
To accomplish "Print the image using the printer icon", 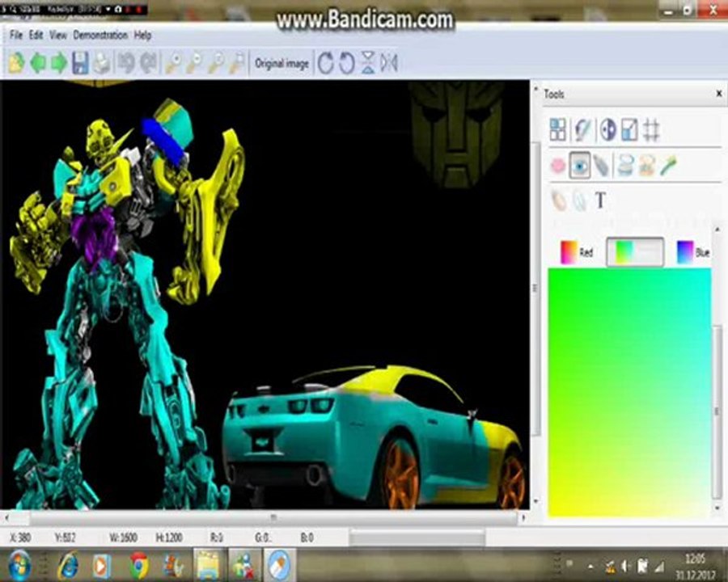I will [102, 63].
